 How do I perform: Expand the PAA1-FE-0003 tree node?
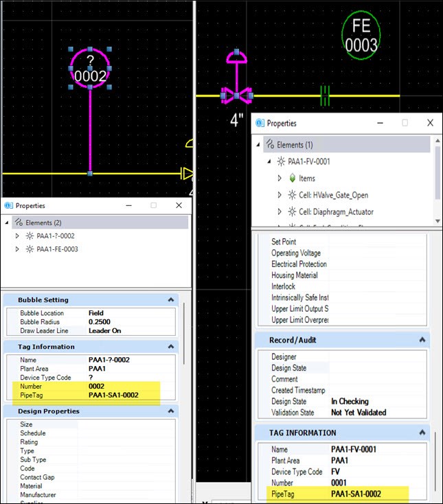click(x=18, y=249)
